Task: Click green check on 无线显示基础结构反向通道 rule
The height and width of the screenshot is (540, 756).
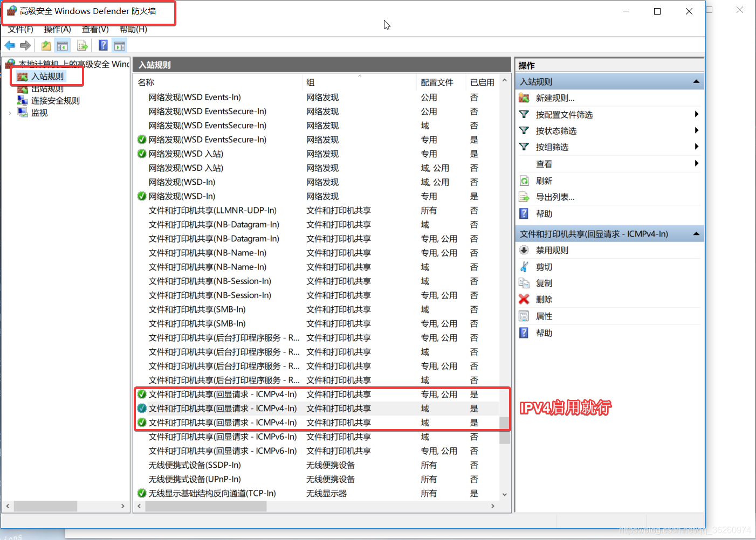Action: pos(142,493)
